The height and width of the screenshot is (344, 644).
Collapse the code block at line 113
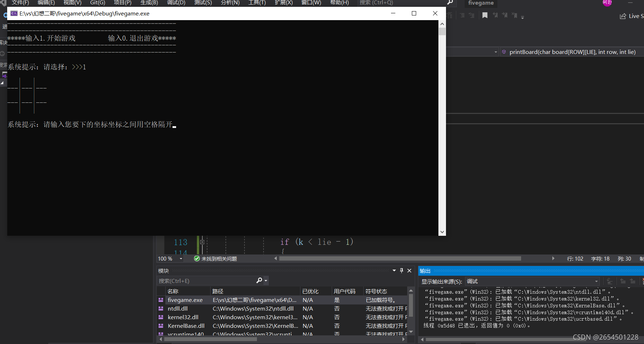[202, 242]
